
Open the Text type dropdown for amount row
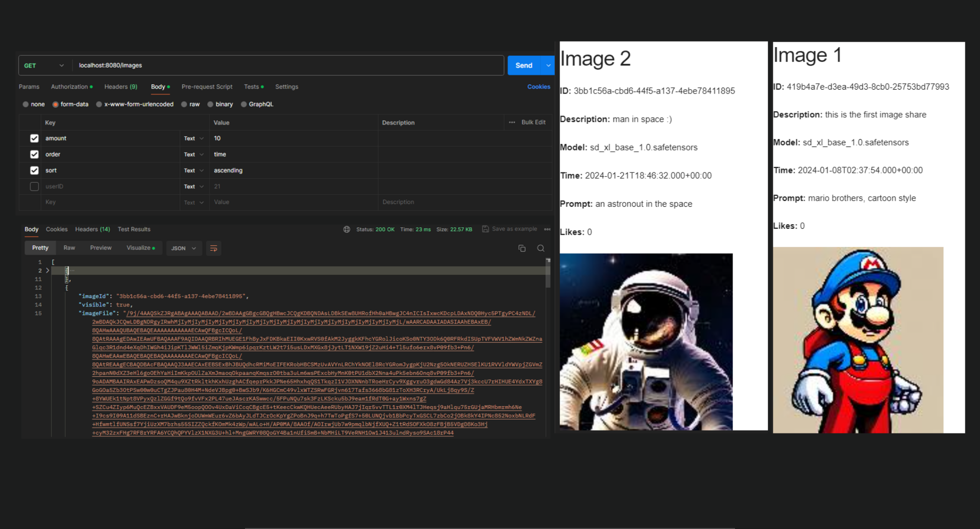click(194, 139)
